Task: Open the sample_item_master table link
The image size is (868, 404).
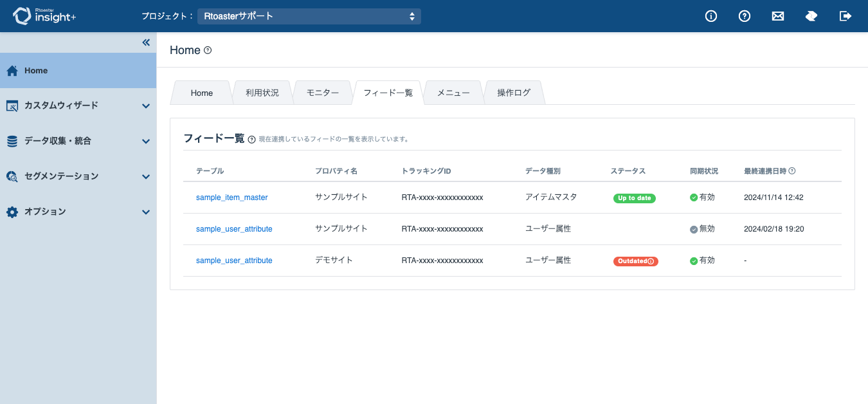Action: [231, 197]
